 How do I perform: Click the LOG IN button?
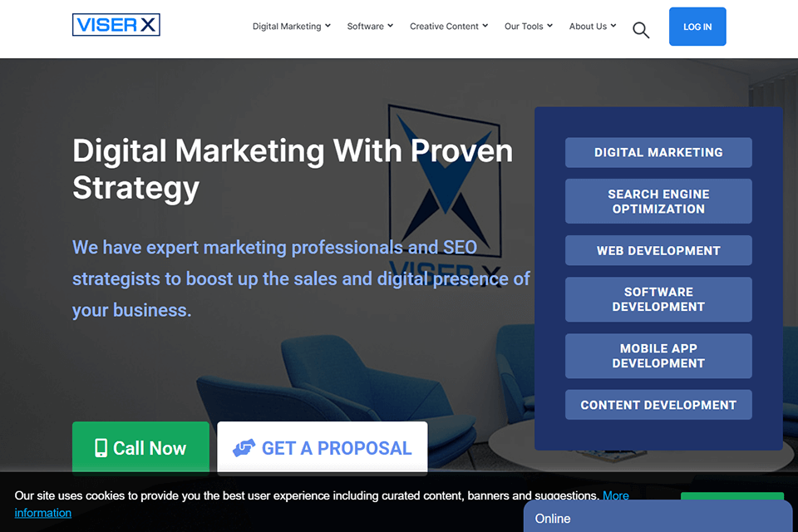(697, 27)
